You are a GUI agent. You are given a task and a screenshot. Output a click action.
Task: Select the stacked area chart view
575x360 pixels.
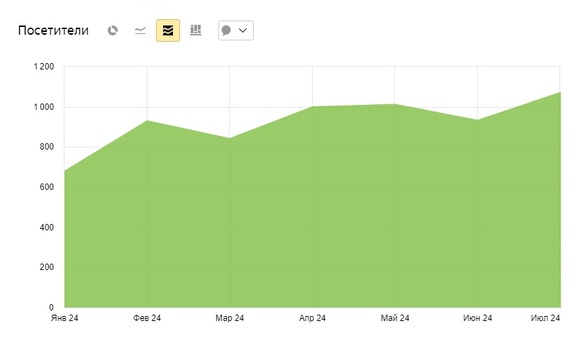pyautogui.click(x=168, y=30)
